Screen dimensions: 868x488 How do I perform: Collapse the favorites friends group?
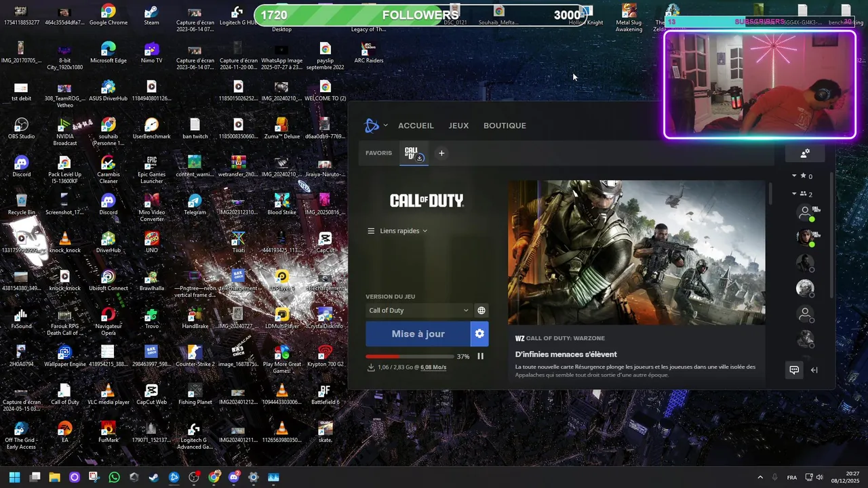click(794, 176)
